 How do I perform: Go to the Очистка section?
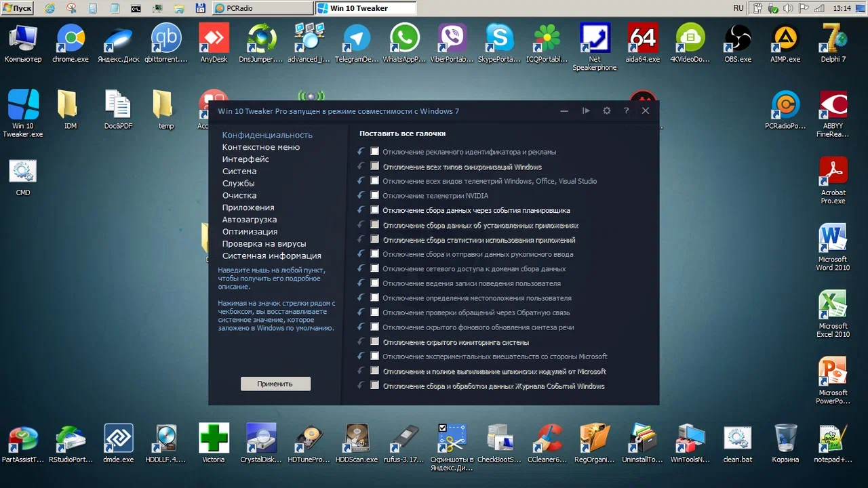(x=239, y=195)
